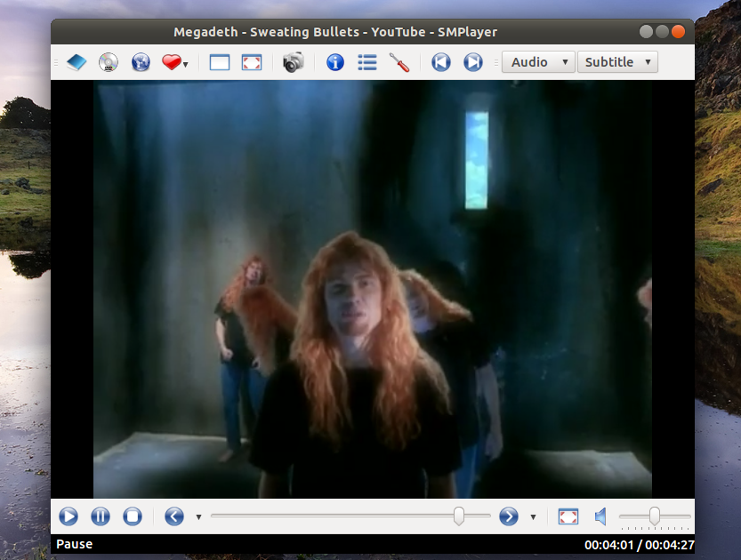
Task: Open the Audio track dropdown
Action: pyautogui.click(x=537, y=62)
